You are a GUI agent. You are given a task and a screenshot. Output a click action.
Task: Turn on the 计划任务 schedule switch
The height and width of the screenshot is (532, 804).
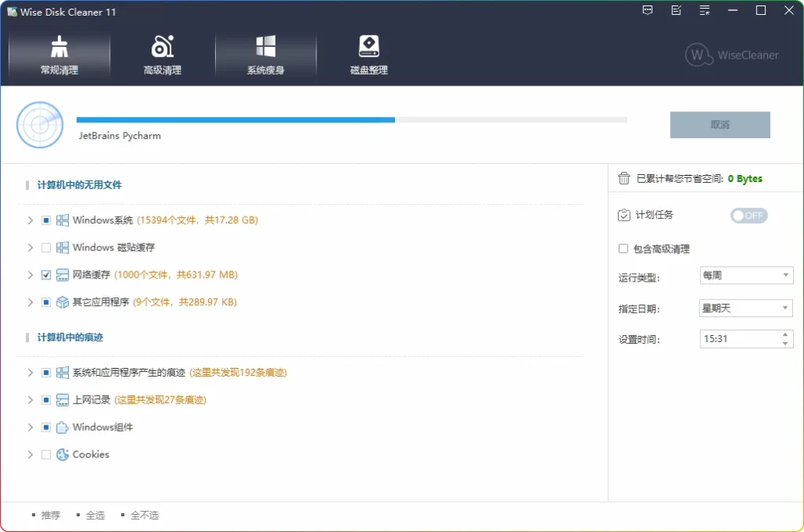click(748, 215)
